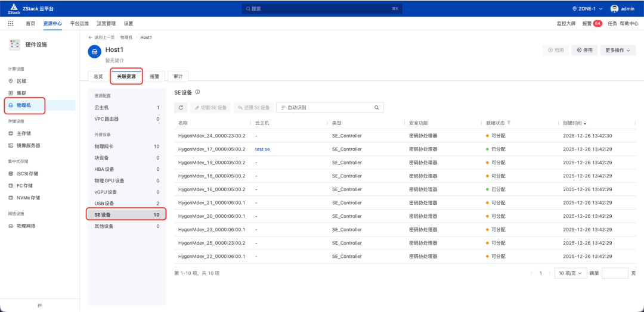Screen dimensions: 644x312
Task: Open 监控大屏 in the top bar
Action: click(566, 24)
